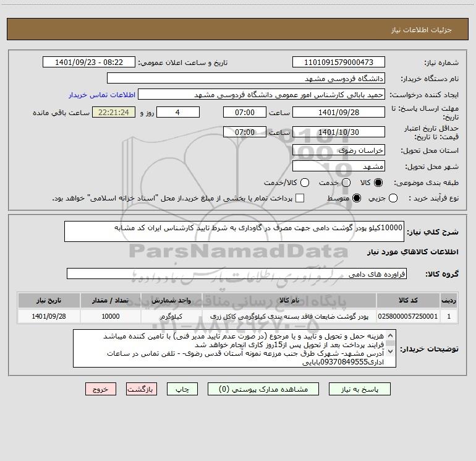Click the استان محل تحویل field
Image resolution: width=476 pixels, height=461 pixels.
[339, 150]
